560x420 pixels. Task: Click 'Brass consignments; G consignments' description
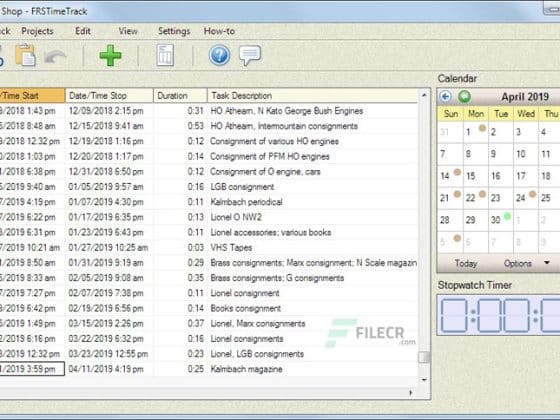point(277,278)
